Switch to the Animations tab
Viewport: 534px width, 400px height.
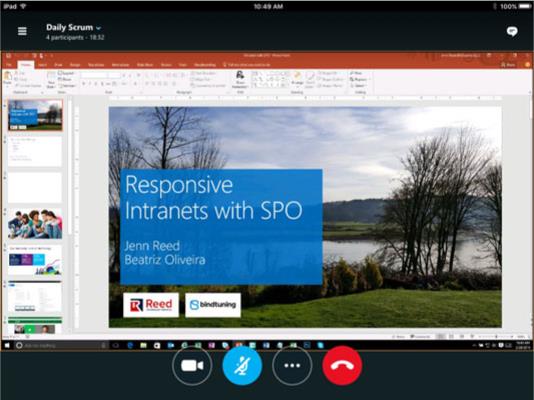[x=120, y=65]
